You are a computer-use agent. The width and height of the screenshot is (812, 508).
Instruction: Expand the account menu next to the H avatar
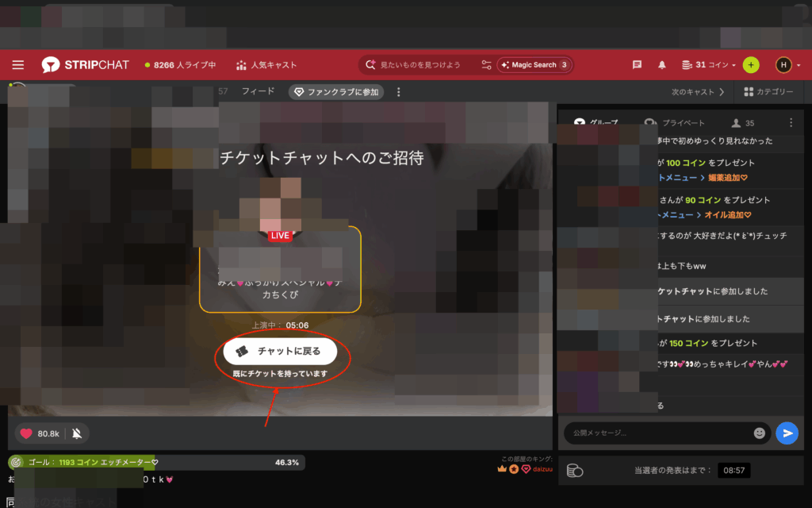click(x=799, y=64)
